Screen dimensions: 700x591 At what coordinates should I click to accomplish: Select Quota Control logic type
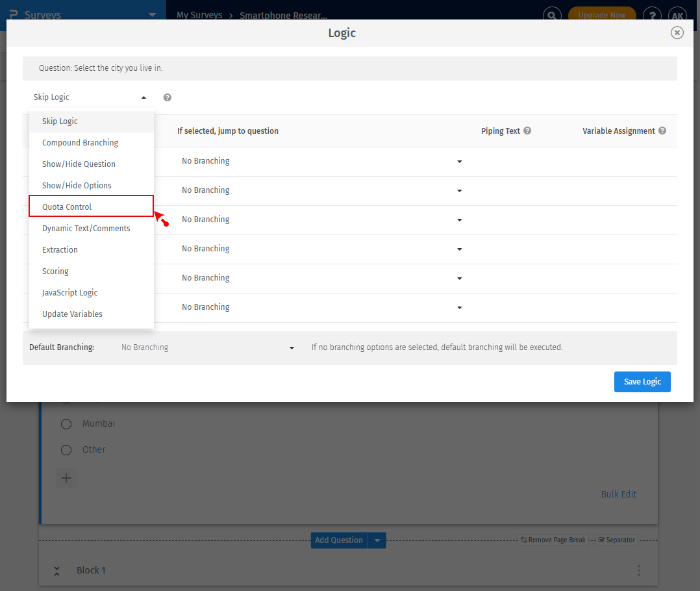tap(92, 207)
